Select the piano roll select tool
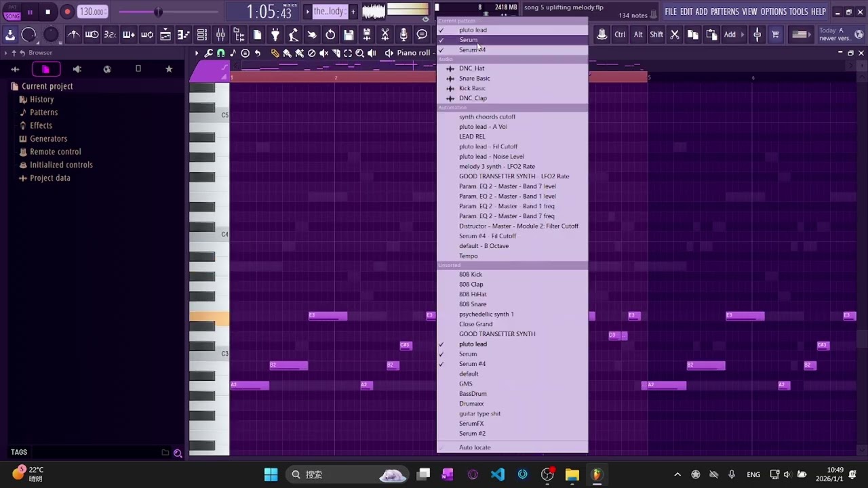This screenshot has height=488, width=868. click(x=348, y=53)
